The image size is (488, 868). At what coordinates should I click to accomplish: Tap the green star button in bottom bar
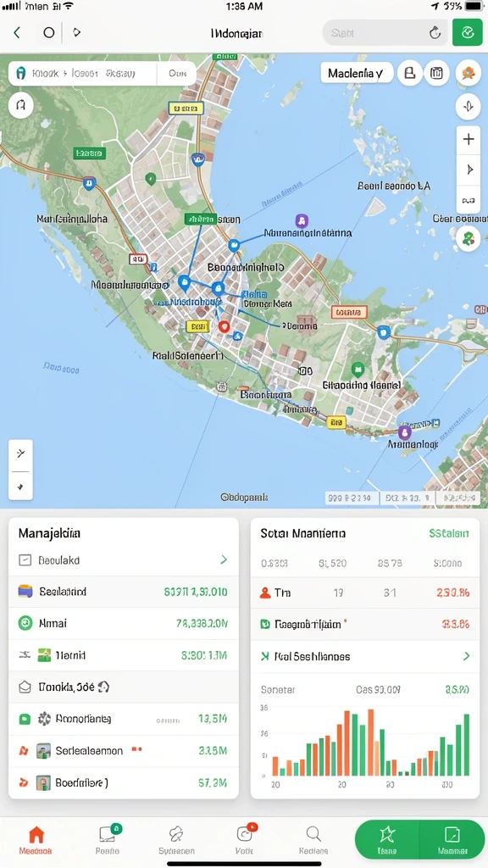[387, 839]
